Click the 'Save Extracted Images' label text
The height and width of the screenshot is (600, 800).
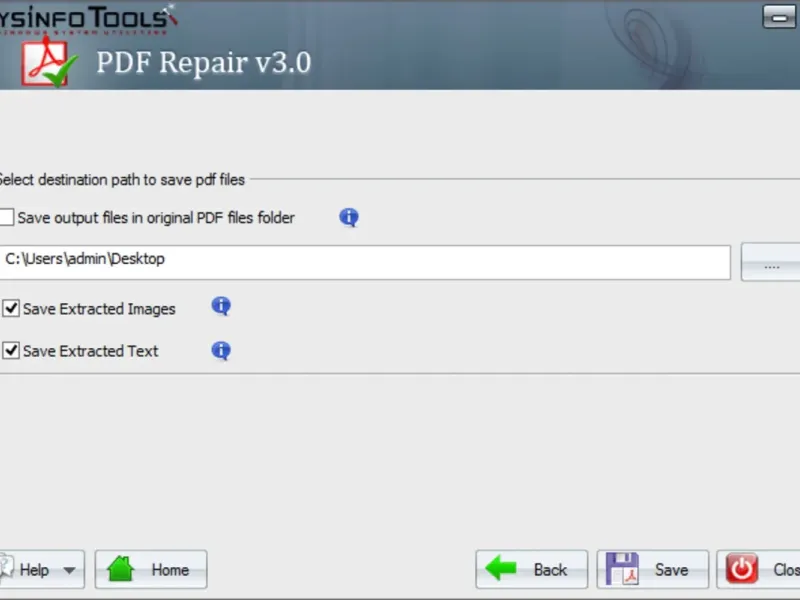click(99, 309)
